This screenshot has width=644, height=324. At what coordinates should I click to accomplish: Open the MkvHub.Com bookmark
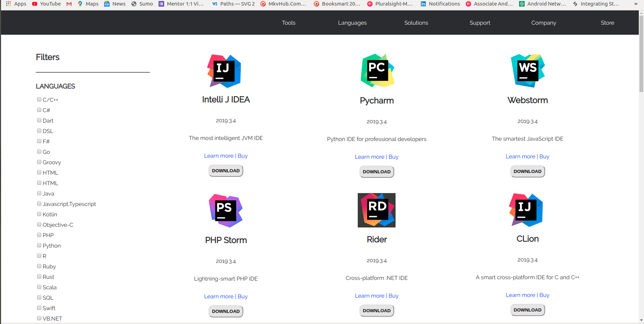point(283,4)
